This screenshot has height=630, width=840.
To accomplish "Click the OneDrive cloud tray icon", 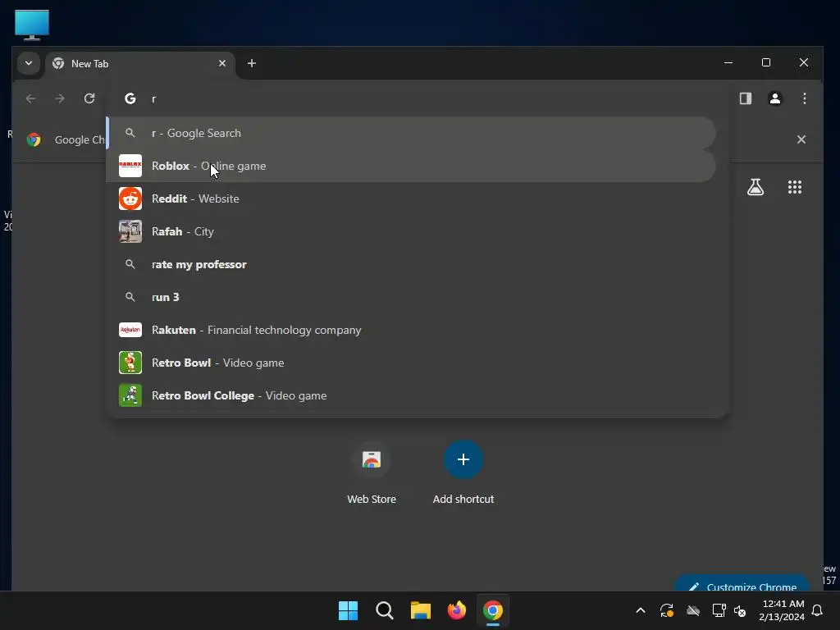I will pyautogui.click(x=692, y=610).
